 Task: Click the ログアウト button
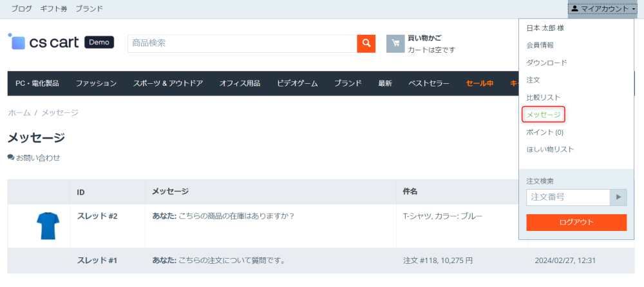[x=576, y=223]
